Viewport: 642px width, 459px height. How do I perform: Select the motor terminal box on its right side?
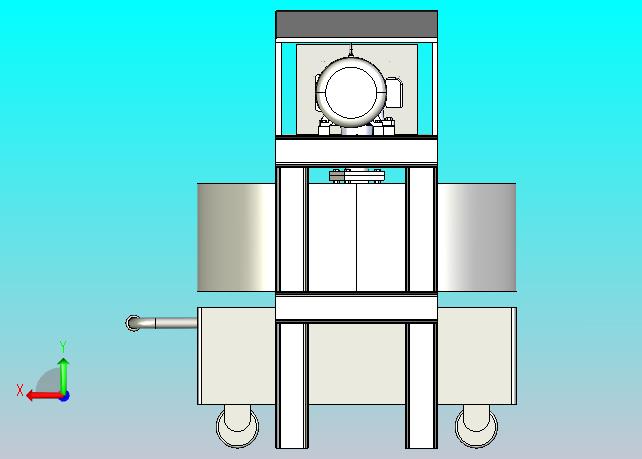point(394,93)
